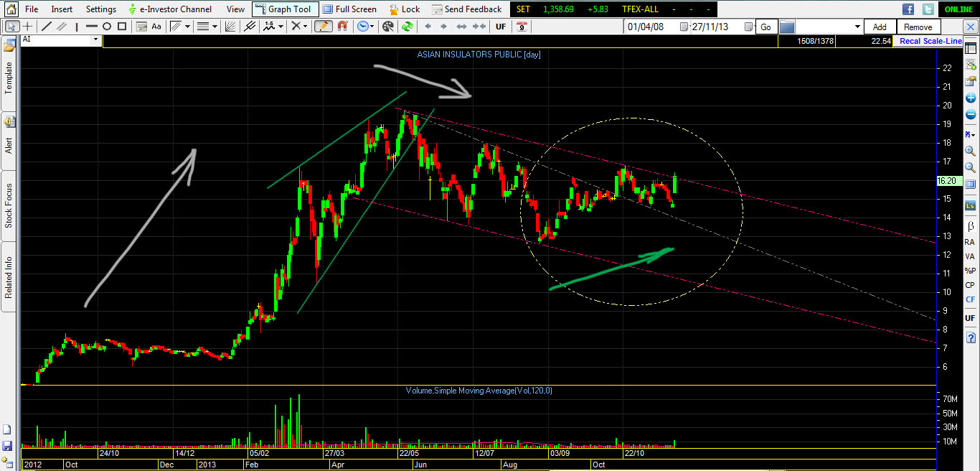Open the Stock Focus side tab

[9, 206]
